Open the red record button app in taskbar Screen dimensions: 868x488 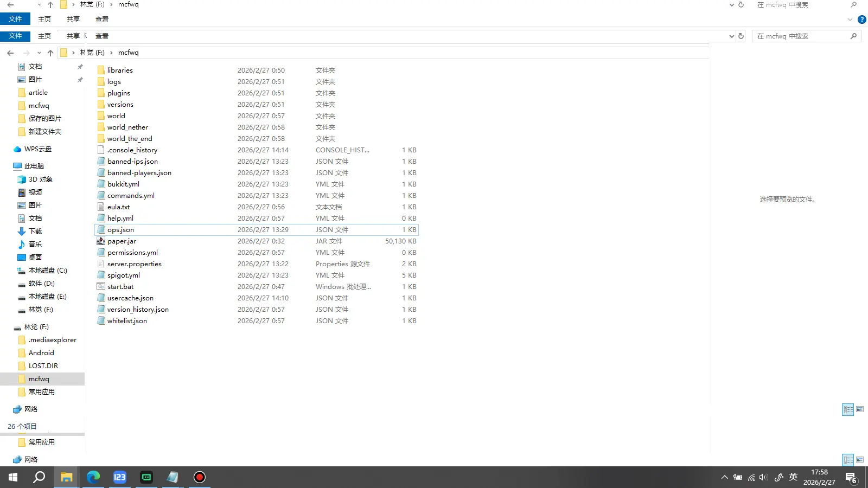200,477
